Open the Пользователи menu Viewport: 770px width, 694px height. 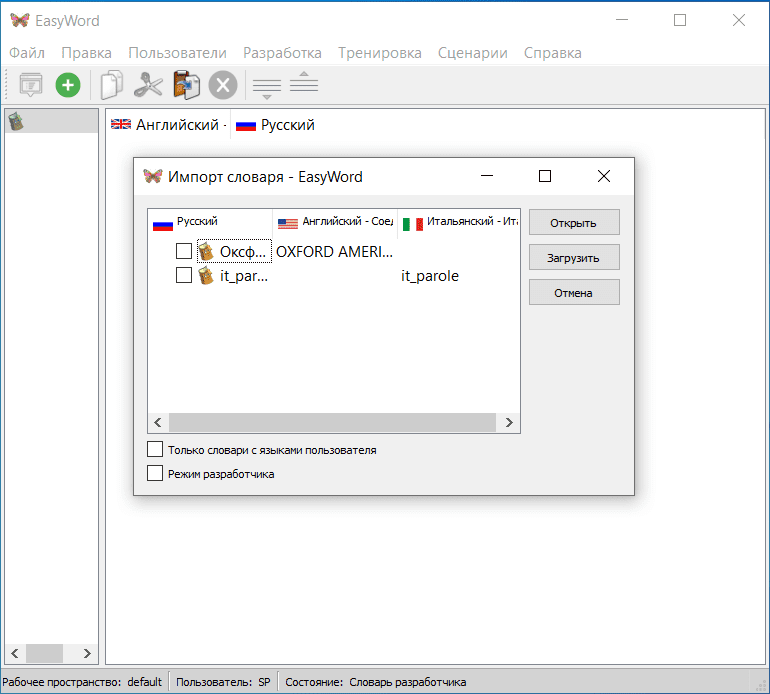pos(177,53)
